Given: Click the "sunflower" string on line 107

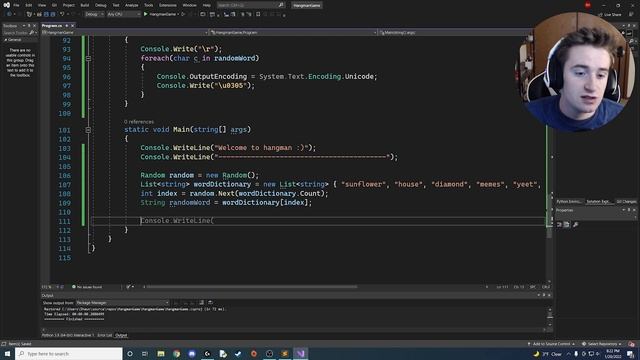Looking at the screenshot, I should click(x=363, y=184).
